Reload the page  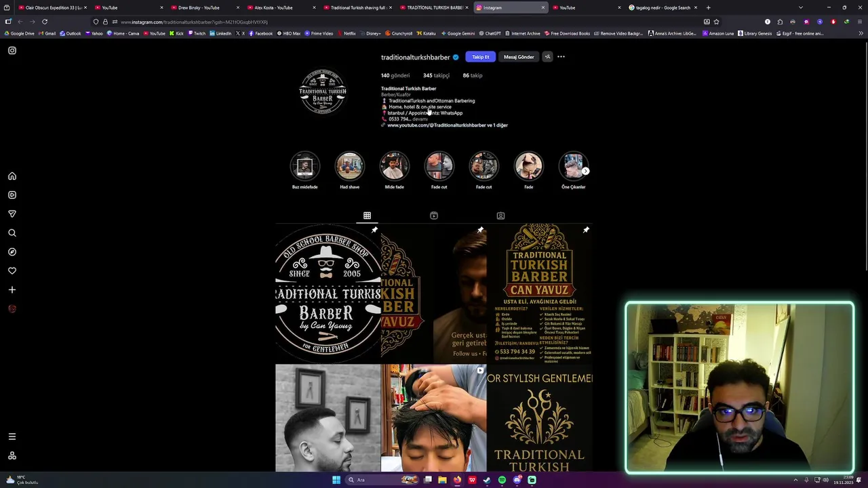[x=45, y=22]
